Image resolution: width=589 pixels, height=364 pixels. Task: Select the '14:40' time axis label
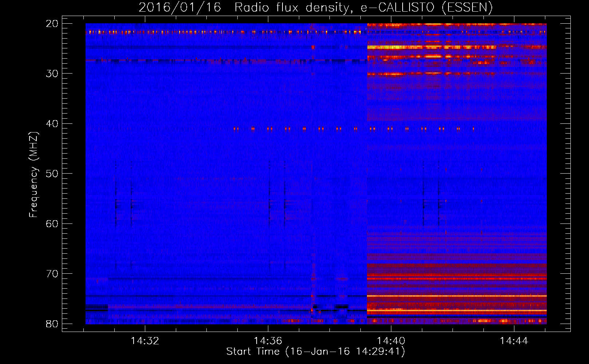[x=391, y=341]
